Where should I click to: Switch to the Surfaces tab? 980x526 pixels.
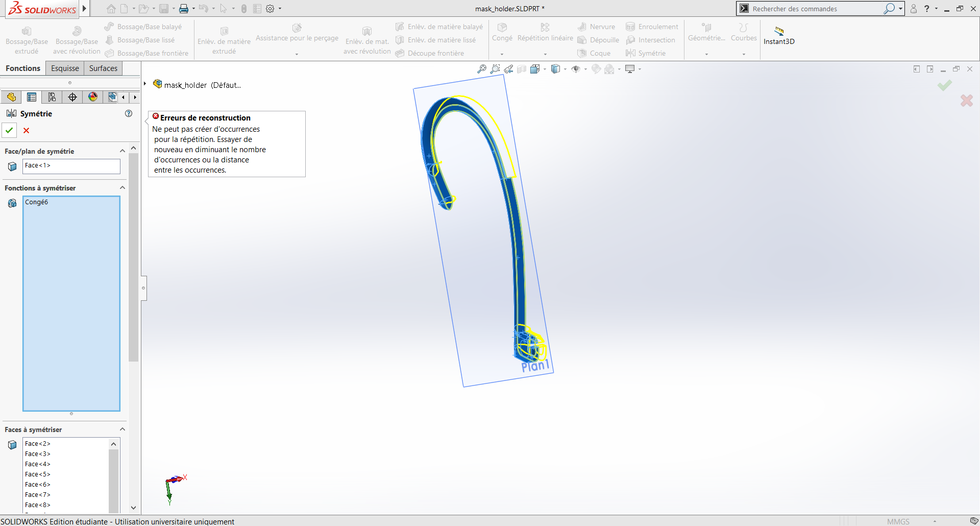(103, 68)
